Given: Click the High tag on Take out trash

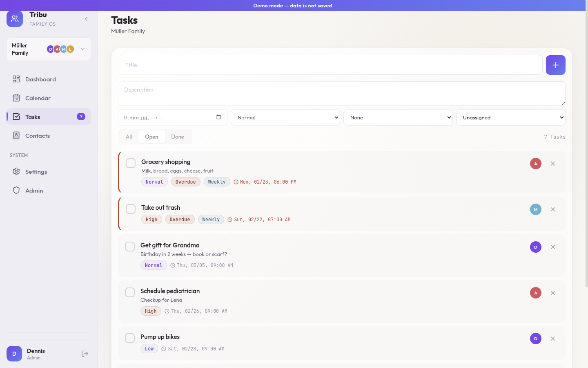Looking at the screenshot, I should coord(151,220).
